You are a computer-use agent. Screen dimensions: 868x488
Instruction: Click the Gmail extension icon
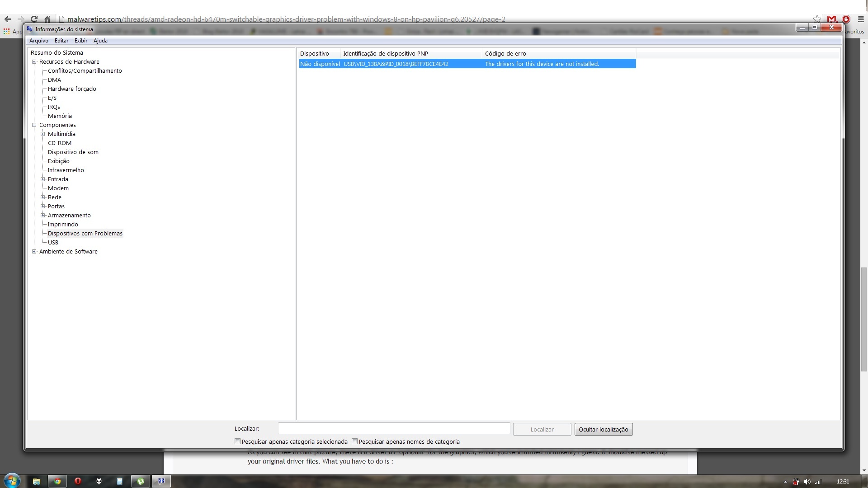click(x=831, y=19)
